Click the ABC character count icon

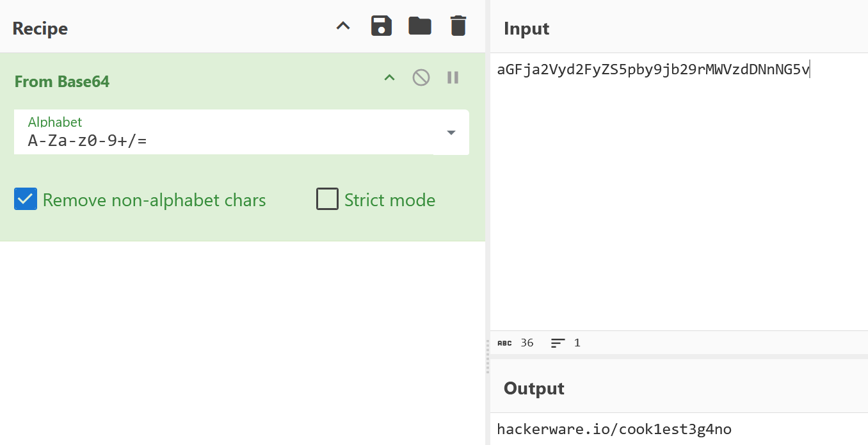click(504, 343)
